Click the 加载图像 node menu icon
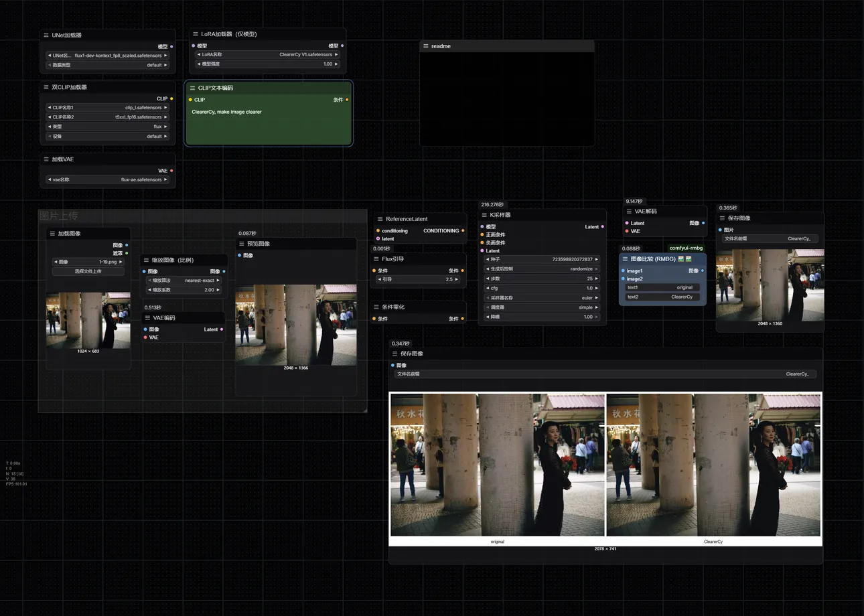This screenshot has height=616, width=864. (x=52, y=234)
